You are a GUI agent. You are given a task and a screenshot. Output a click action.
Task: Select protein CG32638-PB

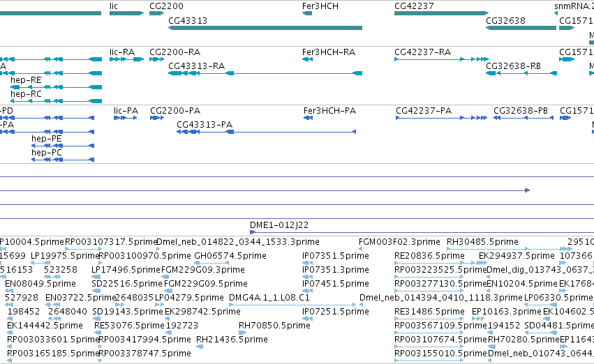tap(524, 118)
